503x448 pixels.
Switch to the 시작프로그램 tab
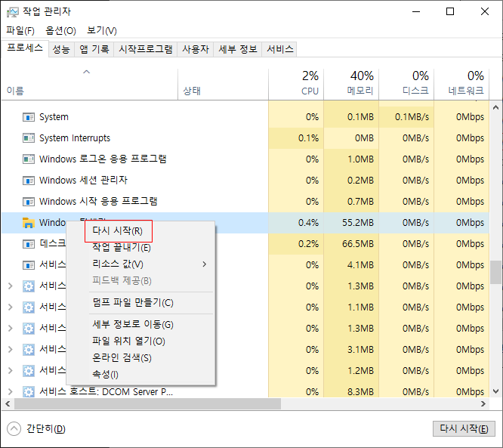146,49
